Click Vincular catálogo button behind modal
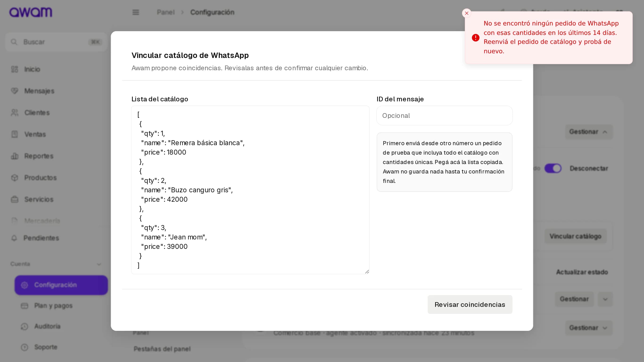The width and height of the screenshot is (644, 362). [575, 236]
